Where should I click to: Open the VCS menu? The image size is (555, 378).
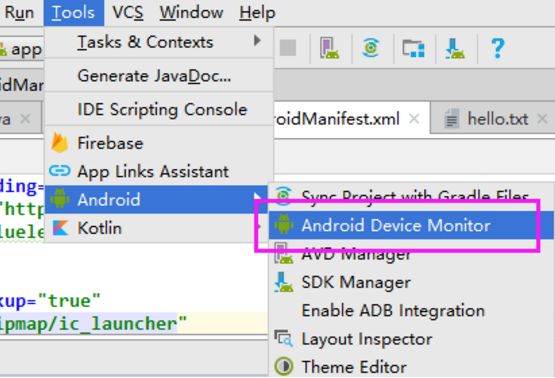128,13
